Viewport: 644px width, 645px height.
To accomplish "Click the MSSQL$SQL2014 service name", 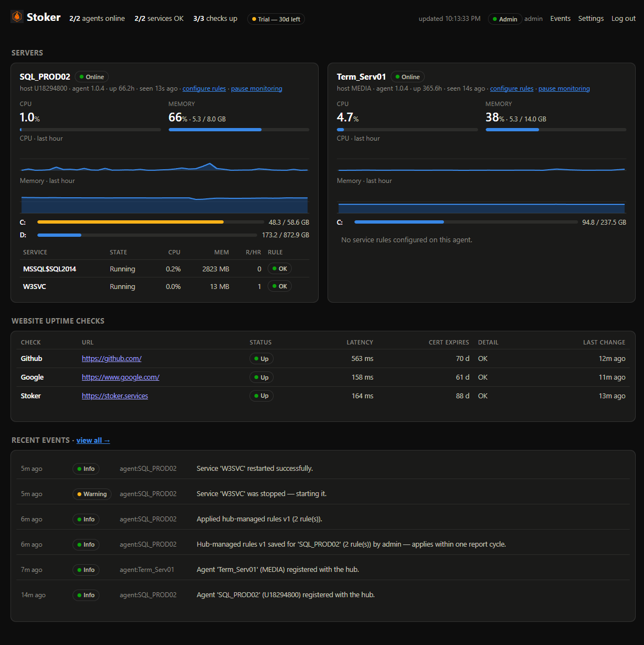I will pyautogui.click(x=49, y=269).
